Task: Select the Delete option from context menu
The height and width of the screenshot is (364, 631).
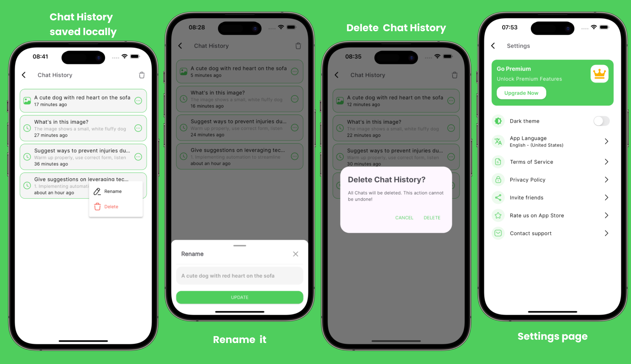Action: click(110, 207)
